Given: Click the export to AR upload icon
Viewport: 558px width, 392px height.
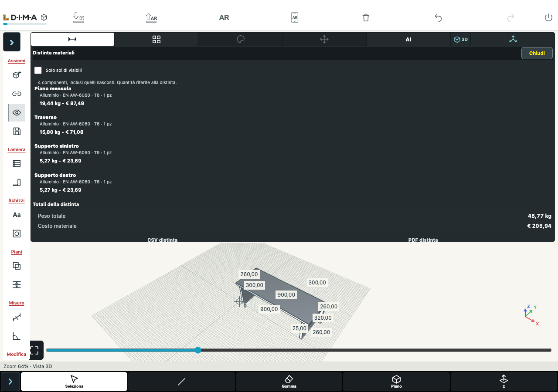Looking at the screenshot, I should (x=151, y=17).
